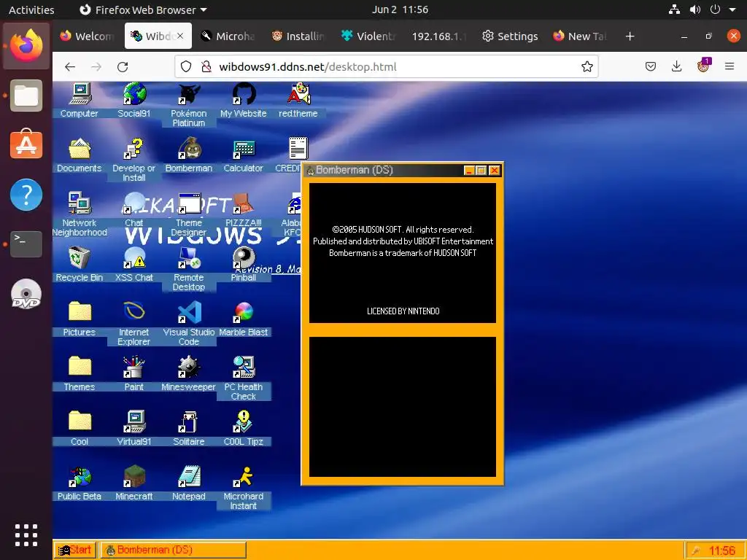The width and height of the screenshot is (747, 560).
Task: Minimize the Bomberman (DS) window
Action: tap(469, 171)
